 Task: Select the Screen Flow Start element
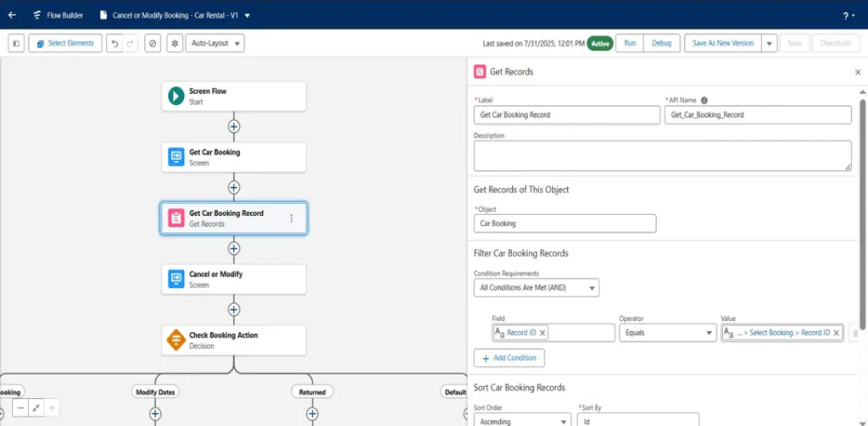pyautogui.click(x=234, y=97)
